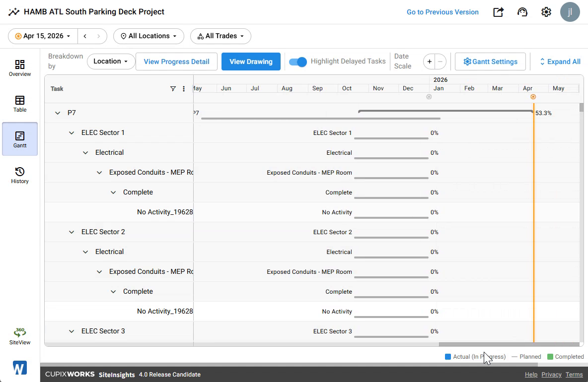
Task: Zoom in the date scale with plus
Action: click(x=430, y=62)
